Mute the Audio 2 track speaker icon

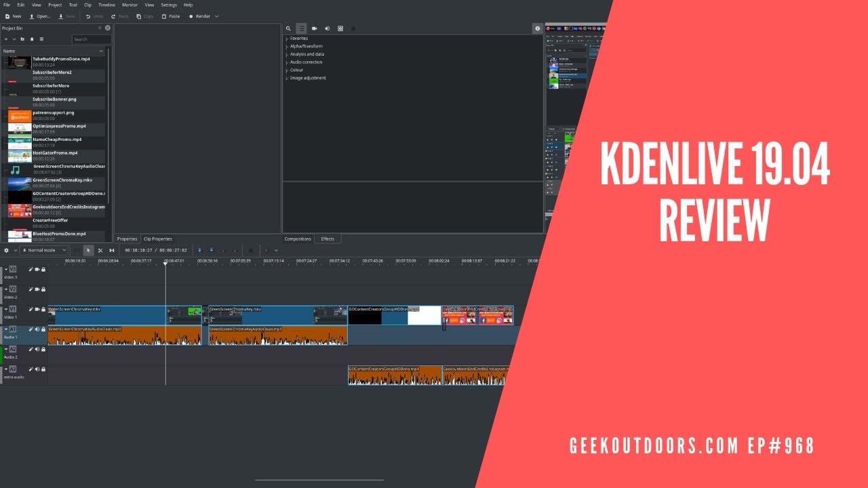[37, 349]
